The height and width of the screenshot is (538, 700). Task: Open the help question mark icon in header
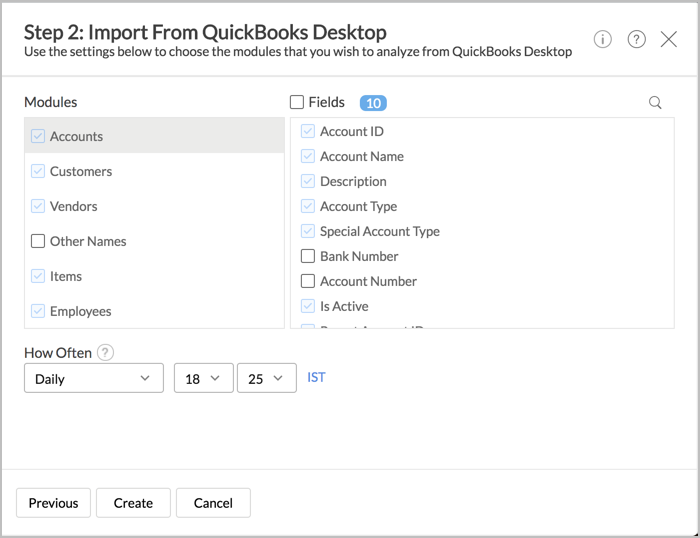click(x=636, y=39)
